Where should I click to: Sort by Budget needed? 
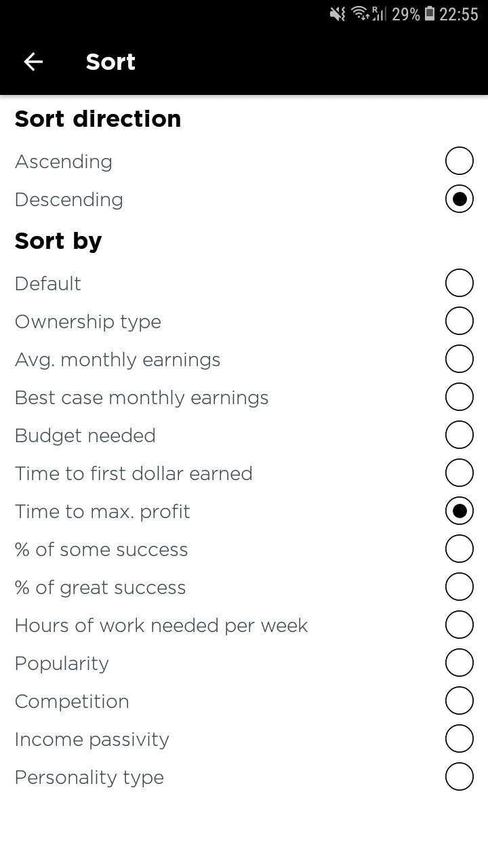pos(459,435)
